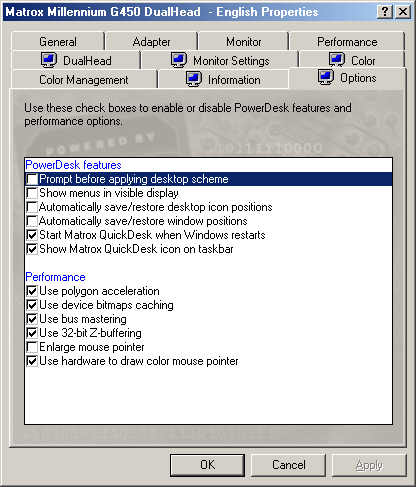Click the monitor icon on DualHead tab
416x487 pixels.
click(49, 60)
